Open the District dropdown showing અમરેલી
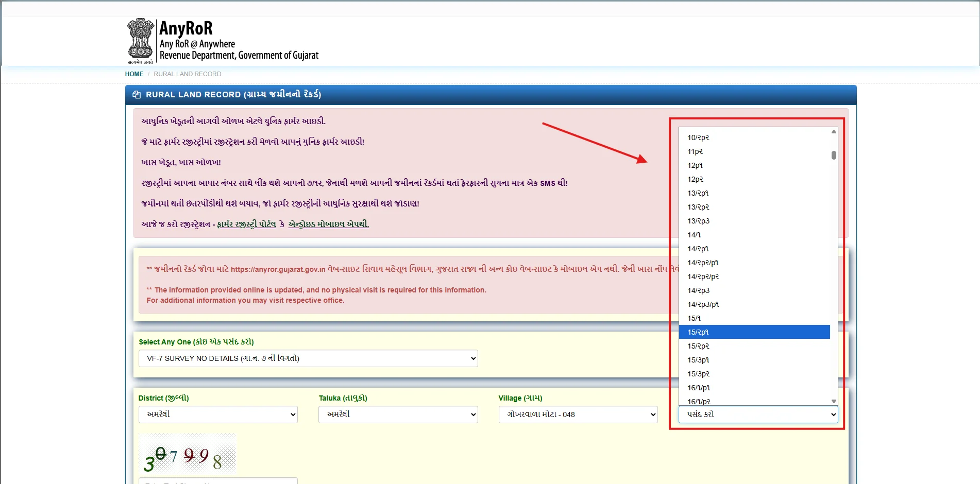 [217, 414]
